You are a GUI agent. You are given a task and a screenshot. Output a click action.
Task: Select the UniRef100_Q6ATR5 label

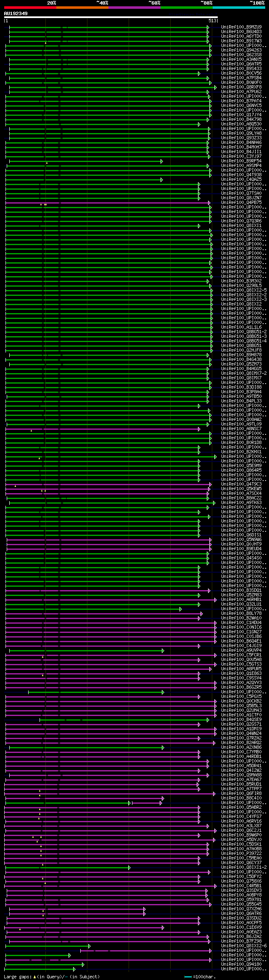241,64
